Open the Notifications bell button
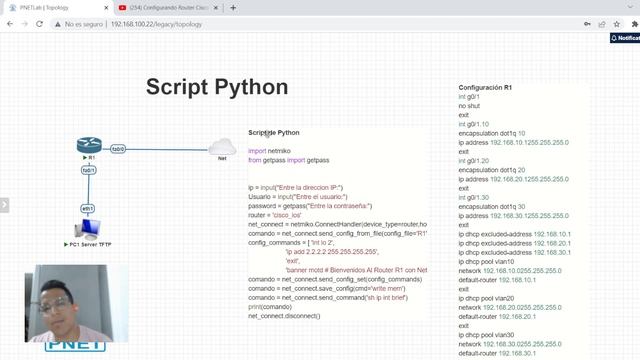Screen dimensions: 640x360 pyautogui.click(x=625, y=38)
